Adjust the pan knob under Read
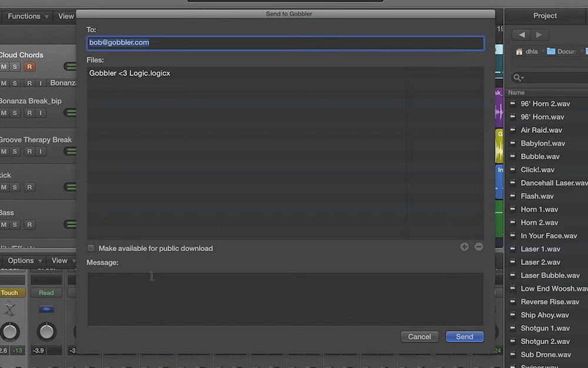The image size is (588, 368). (x=46, y=331)
